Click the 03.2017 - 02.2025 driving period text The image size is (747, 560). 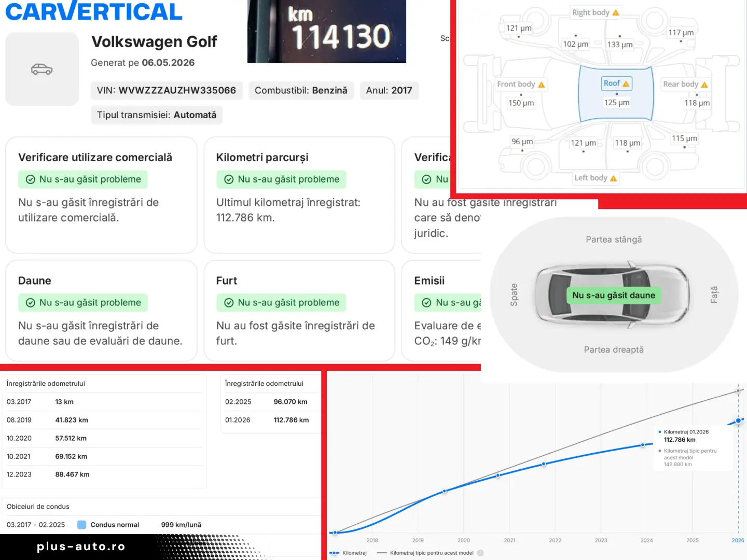point(36,525)
